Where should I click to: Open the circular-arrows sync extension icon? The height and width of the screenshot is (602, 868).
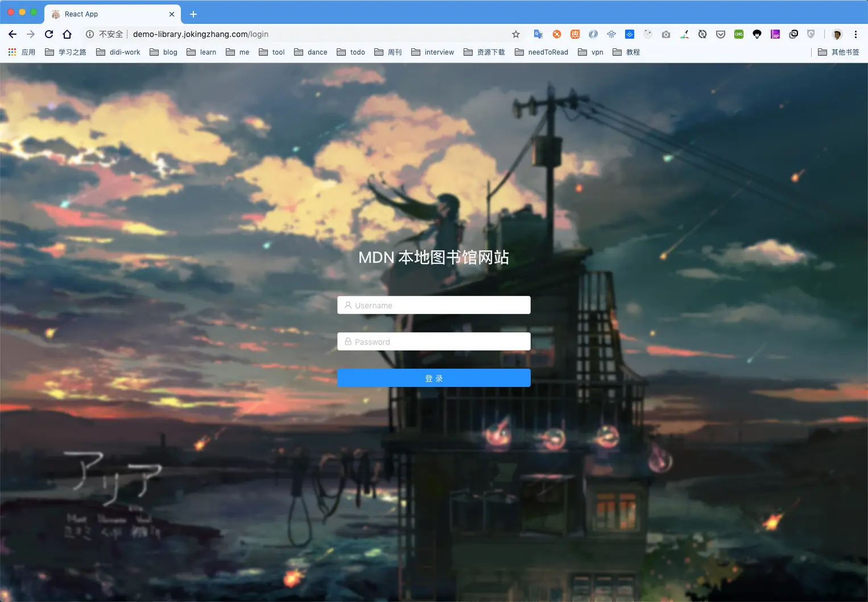coord(702,34)
